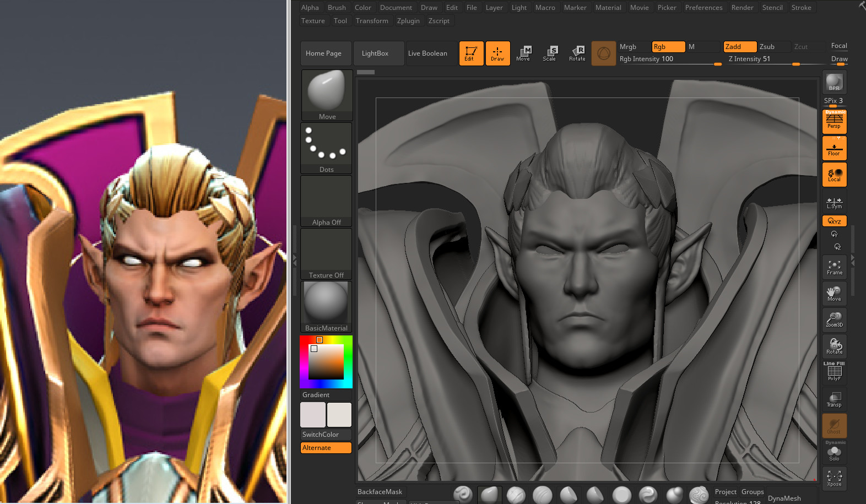Click the BackfaceMask button
This screenshot has height=504, width=866.
coord(380,492)
